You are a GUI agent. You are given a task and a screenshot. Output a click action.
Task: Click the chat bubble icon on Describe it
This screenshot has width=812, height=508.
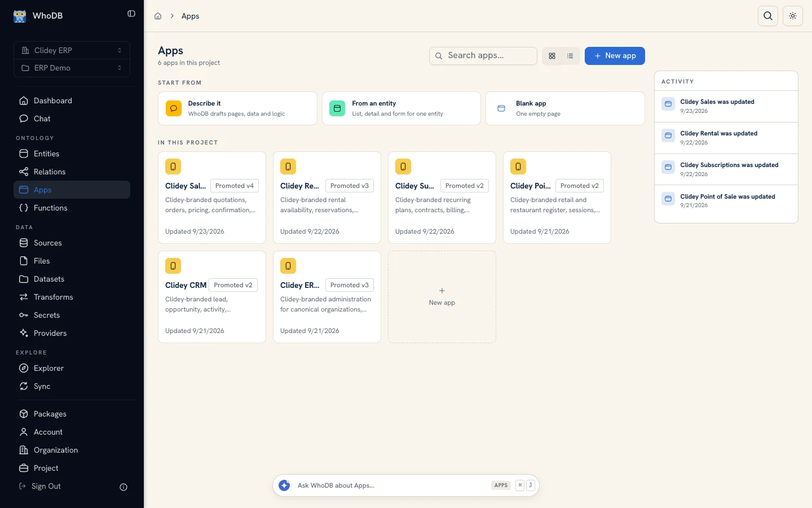click(x=174, y=108)
